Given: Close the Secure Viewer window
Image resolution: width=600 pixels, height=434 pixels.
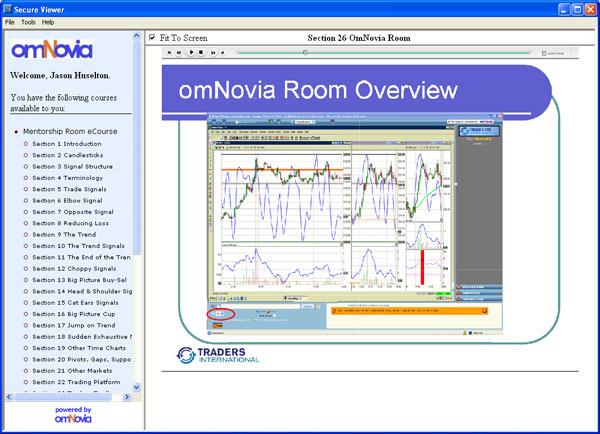Looking at the screenshot, I should click(590, 9).
